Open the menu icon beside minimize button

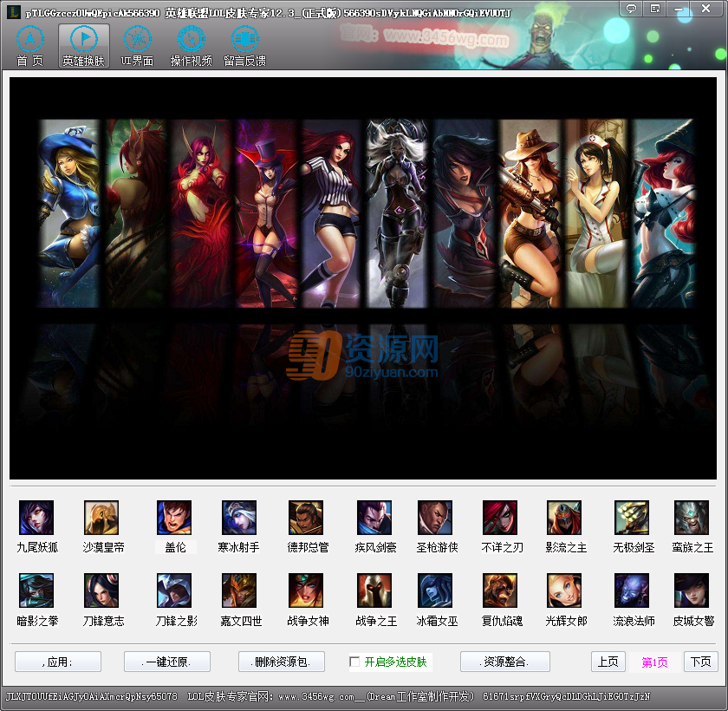pos(654,9)
